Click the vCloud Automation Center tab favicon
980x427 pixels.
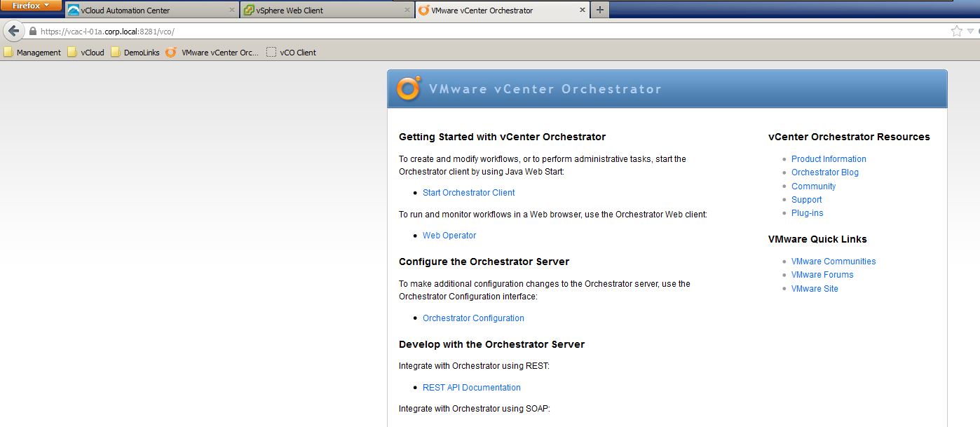[74, 11]
